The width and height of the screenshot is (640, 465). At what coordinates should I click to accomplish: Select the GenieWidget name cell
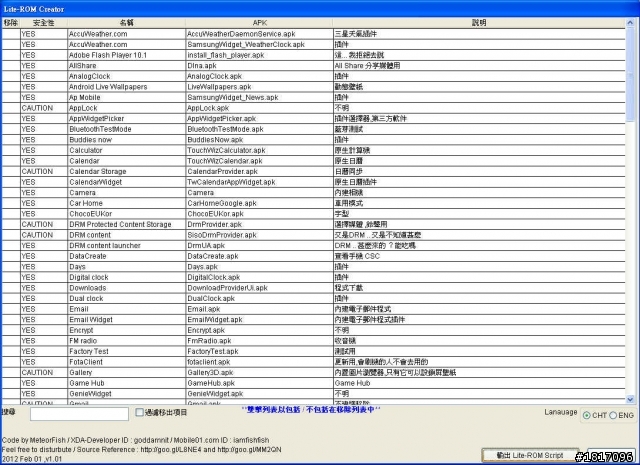tap(126, 394)
